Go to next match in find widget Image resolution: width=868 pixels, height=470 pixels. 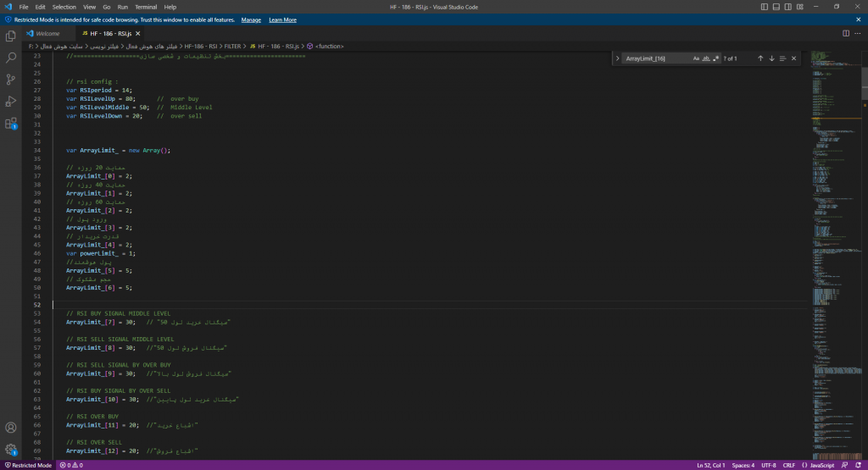(771, 58)
